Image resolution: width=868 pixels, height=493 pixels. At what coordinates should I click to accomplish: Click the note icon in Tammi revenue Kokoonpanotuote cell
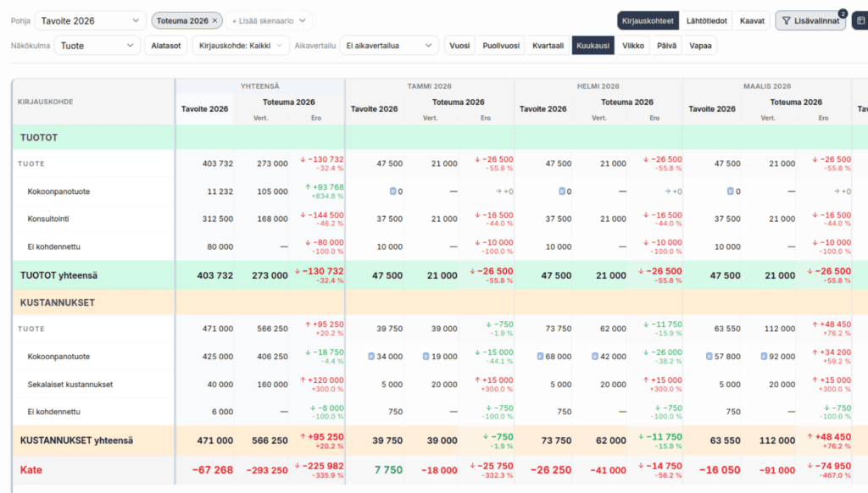[393, 191]
